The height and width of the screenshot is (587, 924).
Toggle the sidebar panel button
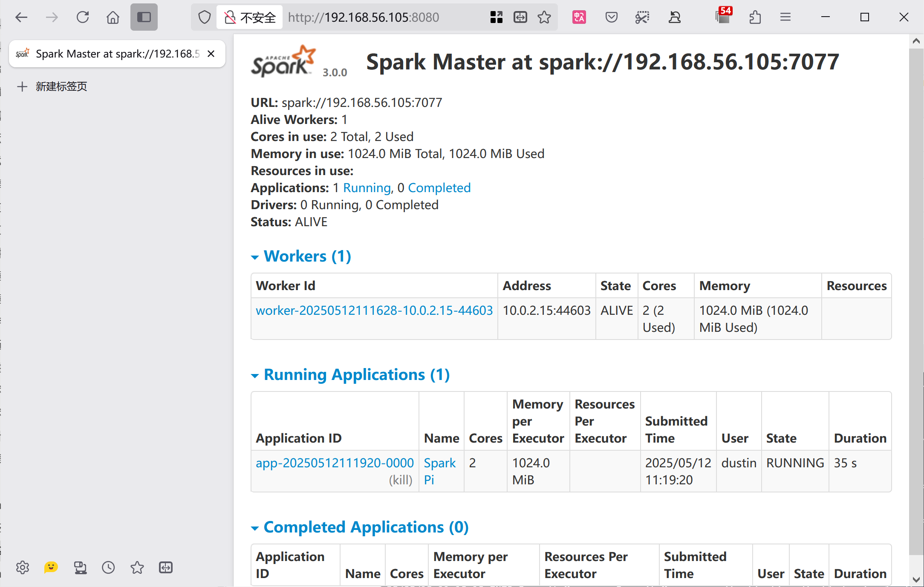click(144, 17)
